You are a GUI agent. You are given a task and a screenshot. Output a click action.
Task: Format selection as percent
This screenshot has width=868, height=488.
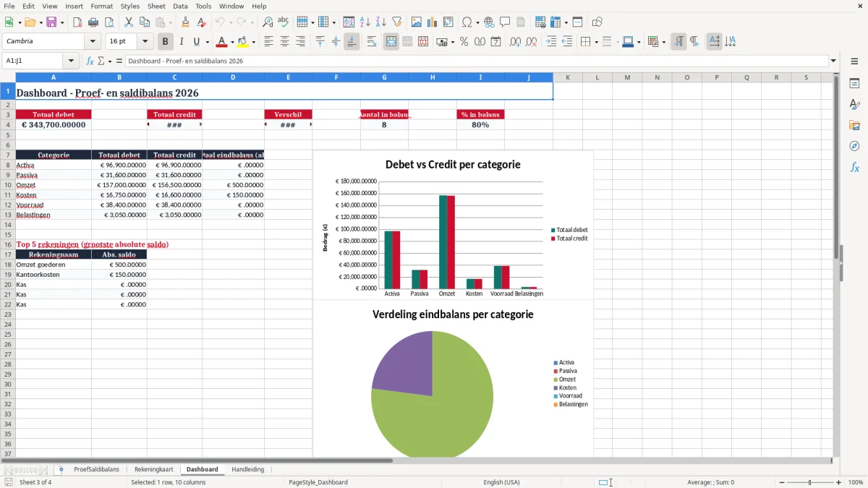tap(464, 42)
